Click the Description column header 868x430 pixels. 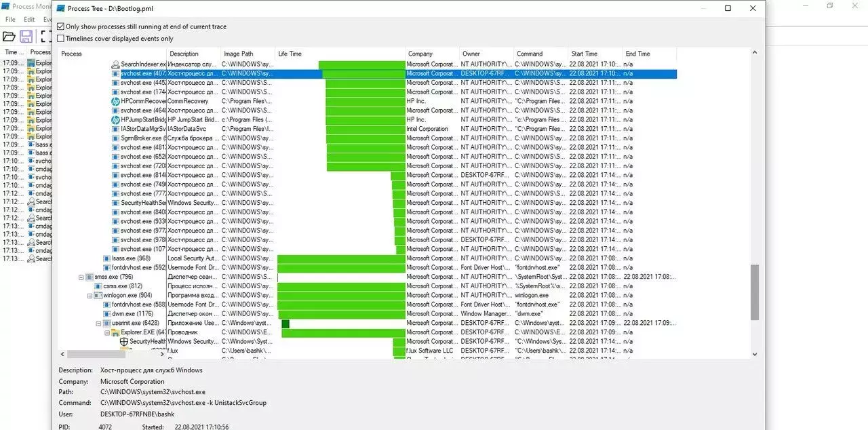click(194, 54)
